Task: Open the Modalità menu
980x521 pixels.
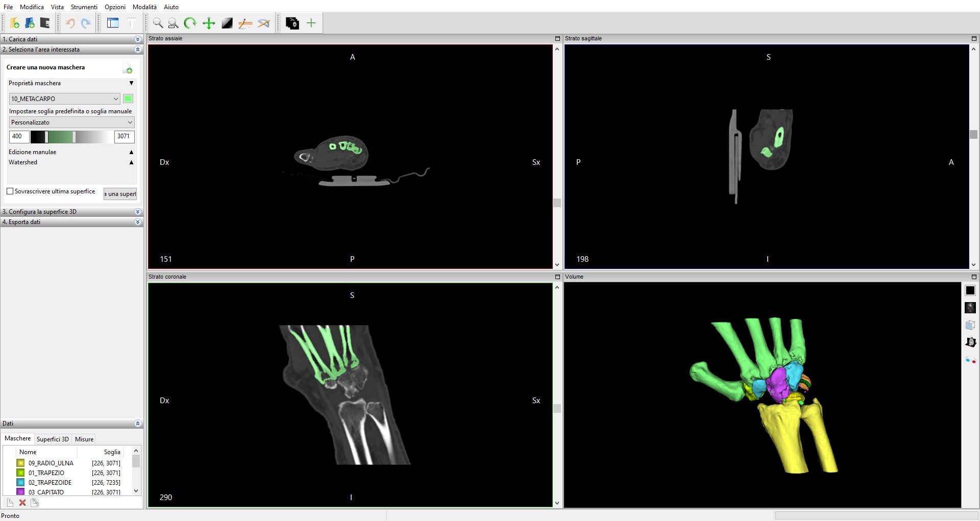Action: coord(144,7)
